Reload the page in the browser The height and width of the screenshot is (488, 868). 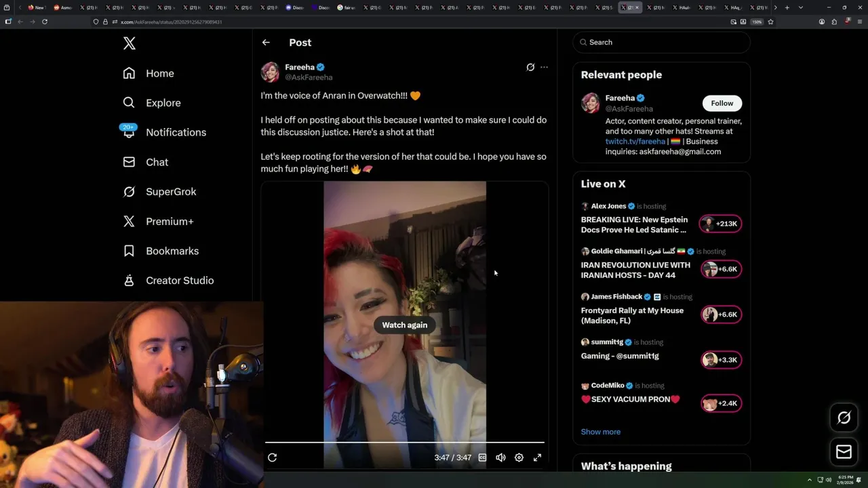click(45, 22)
